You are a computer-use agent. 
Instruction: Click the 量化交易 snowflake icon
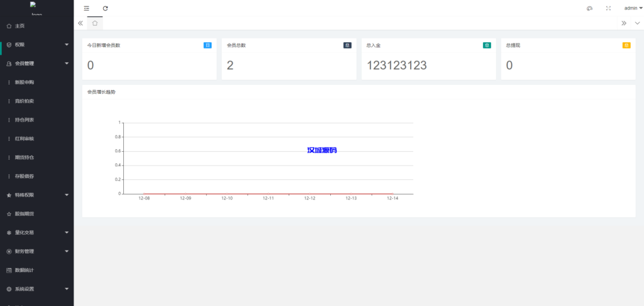tap(9, 232)
